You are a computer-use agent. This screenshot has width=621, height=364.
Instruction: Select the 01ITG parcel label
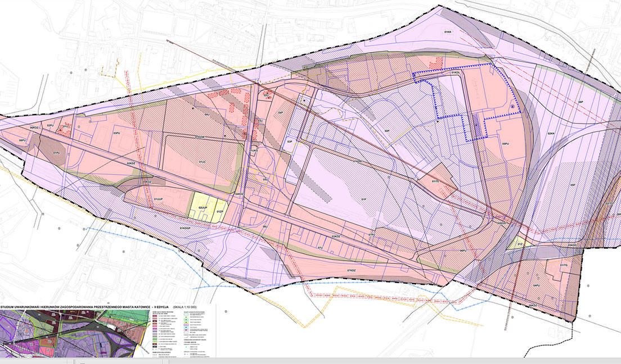coord(564,266)
